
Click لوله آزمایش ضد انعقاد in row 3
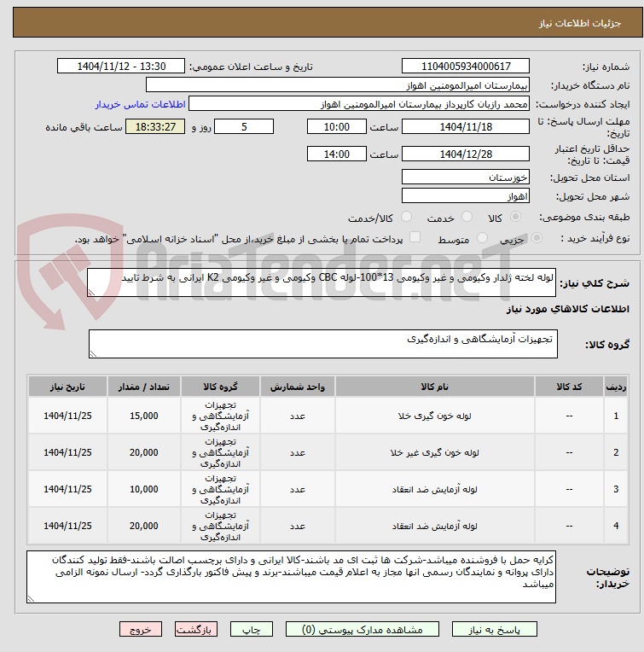[x=435, y=489]
